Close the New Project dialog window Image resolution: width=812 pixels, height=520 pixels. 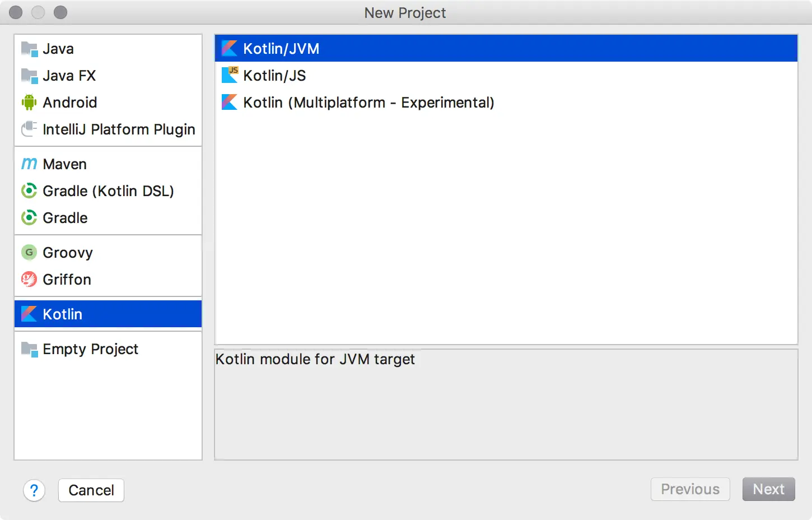point(16,12)
